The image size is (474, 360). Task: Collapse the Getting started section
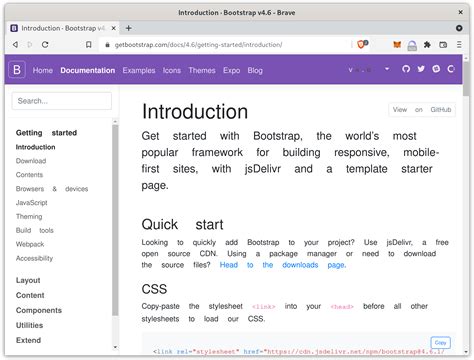tap(46, 133)
